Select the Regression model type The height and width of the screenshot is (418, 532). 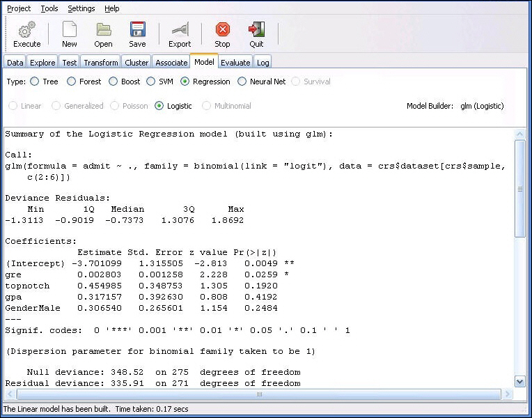pyautogui.click(x=185, y=82)
